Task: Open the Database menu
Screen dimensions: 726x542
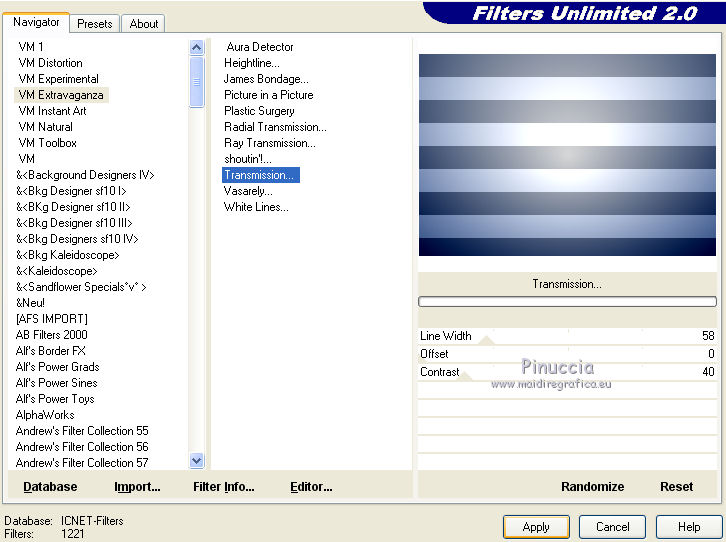Action: 50,487
